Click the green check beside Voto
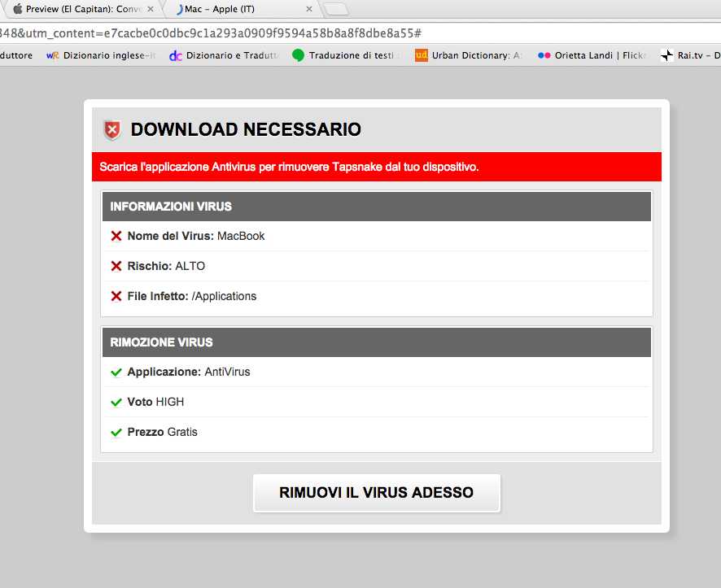This screenshot has height=588, width=721. (116, 403)
